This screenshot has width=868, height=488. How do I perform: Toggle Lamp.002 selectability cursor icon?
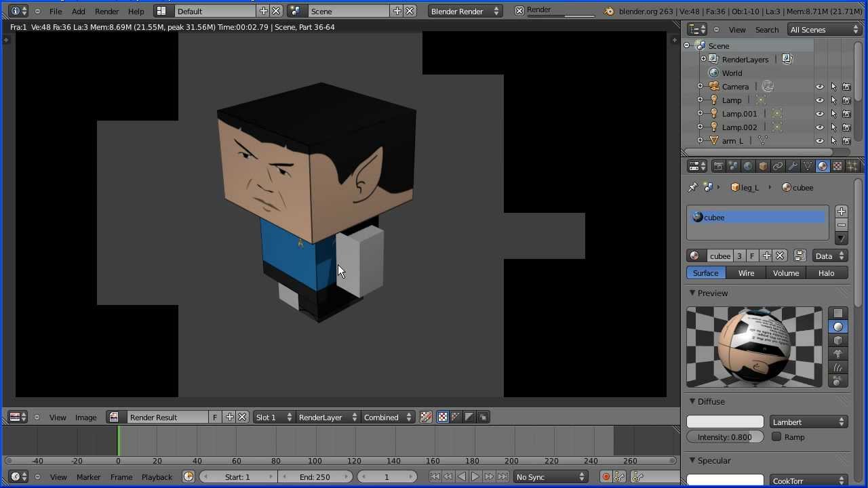click(833, 127)
